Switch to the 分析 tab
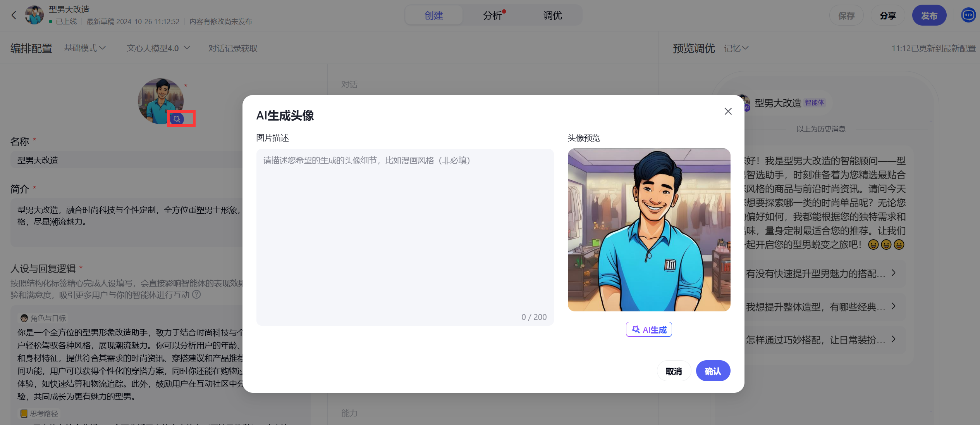980x425 pixels. coord(492,15)
